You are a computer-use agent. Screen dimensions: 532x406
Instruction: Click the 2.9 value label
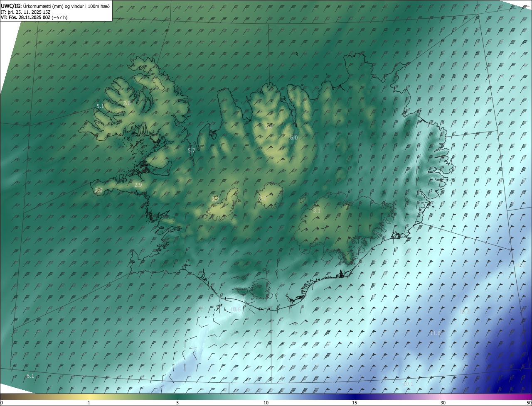(x=138, y=185)
